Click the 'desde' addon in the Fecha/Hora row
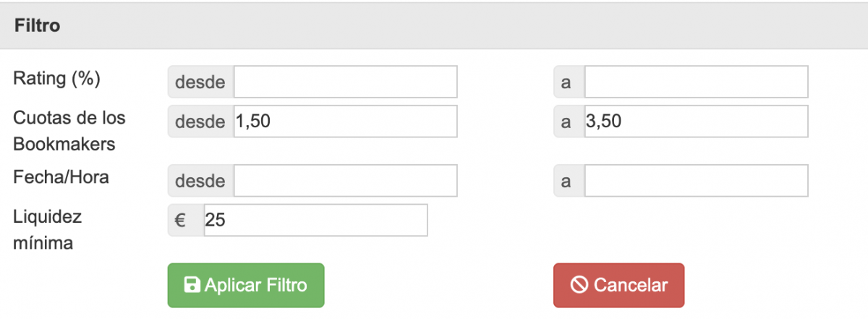 point(200,181)
